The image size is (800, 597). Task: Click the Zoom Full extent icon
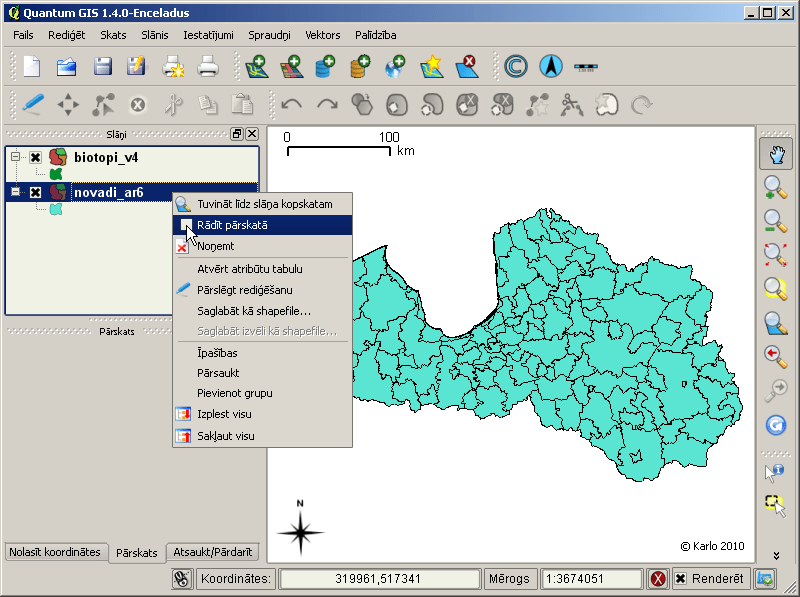tap(776, 255)
